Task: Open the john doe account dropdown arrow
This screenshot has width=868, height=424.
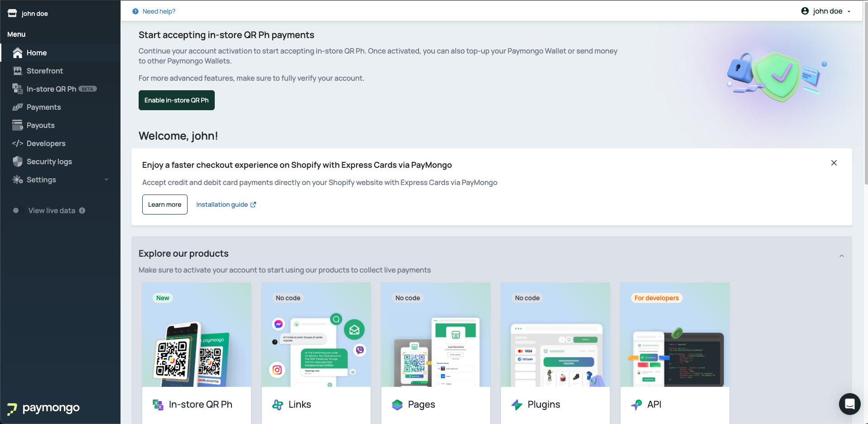Action: (849, 11)
